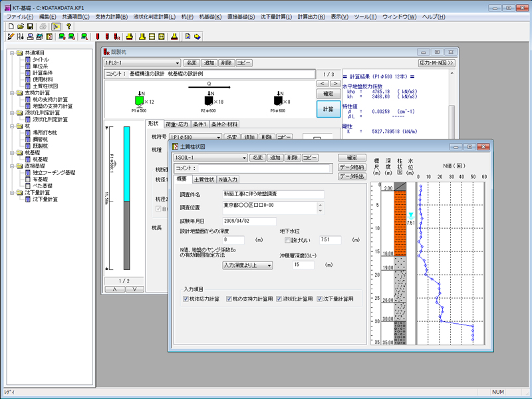Uncheck the 液状化計算用 checkbox
The image size is (532, 399).
(x=280, y=299)
